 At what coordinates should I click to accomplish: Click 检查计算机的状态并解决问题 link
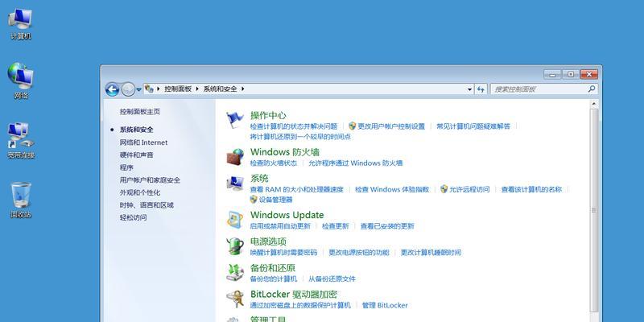294,126
